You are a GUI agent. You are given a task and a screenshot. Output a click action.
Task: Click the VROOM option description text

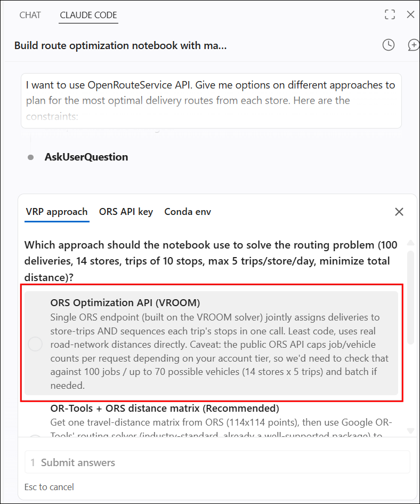[x=220, y=351]
